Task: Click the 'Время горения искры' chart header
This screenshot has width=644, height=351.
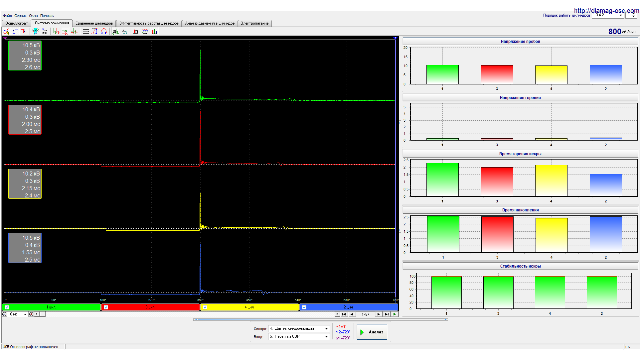Action: (x=520, y=154)
